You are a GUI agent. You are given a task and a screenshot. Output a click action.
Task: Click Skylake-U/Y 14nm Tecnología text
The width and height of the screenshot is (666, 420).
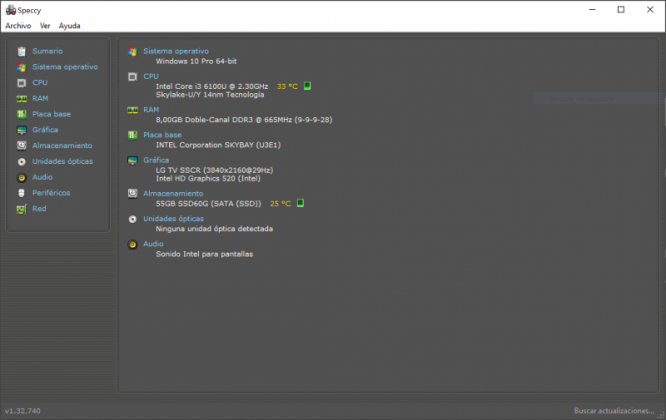[x=210, y=95]
